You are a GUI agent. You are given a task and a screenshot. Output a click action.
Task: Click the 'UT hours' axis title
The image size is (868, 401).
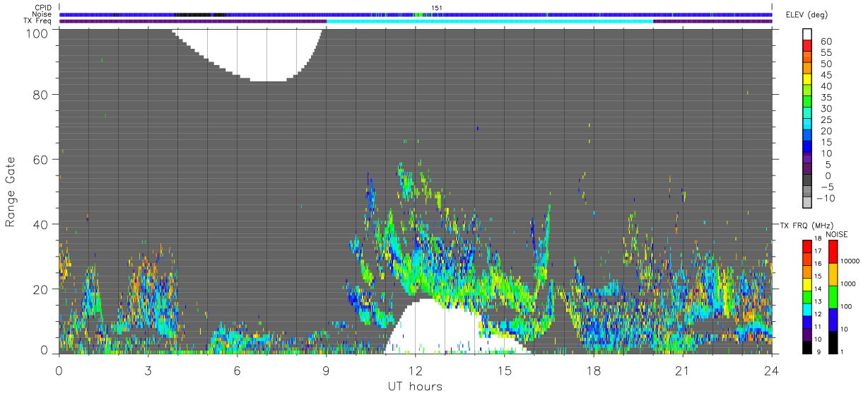[415, 386]
